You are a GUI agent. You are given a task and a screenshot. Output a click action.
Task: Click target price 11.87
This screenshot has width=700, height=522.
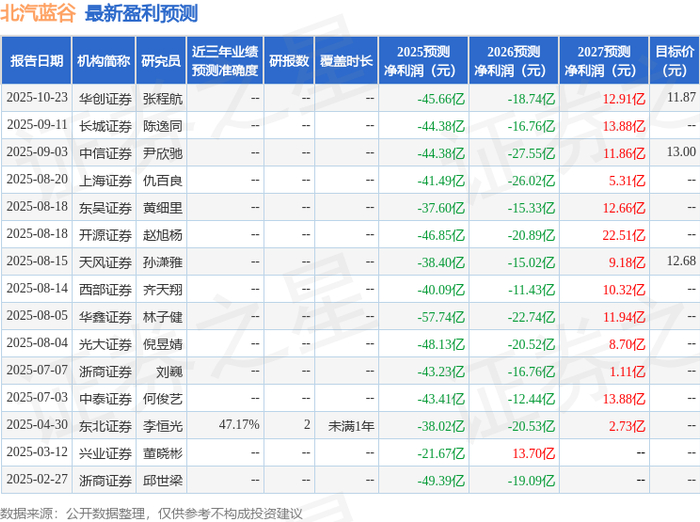(681, 97)
